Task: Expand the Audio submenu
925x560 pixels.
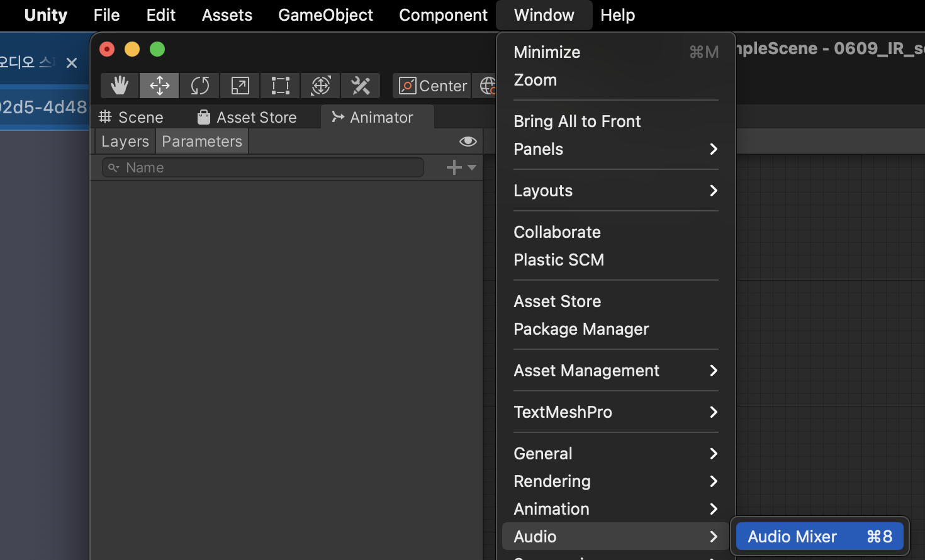Action: tap(616, 537)
